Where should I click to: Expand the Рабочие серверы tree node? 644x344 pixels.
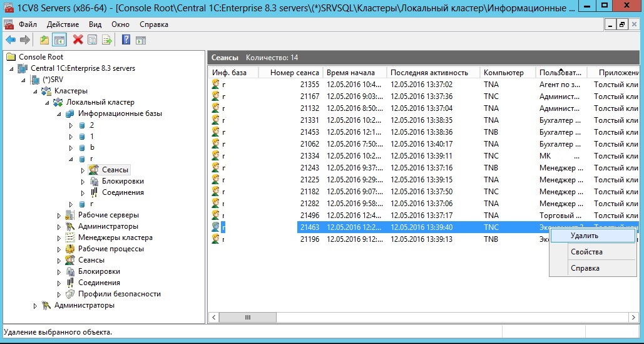coord(59,216)
